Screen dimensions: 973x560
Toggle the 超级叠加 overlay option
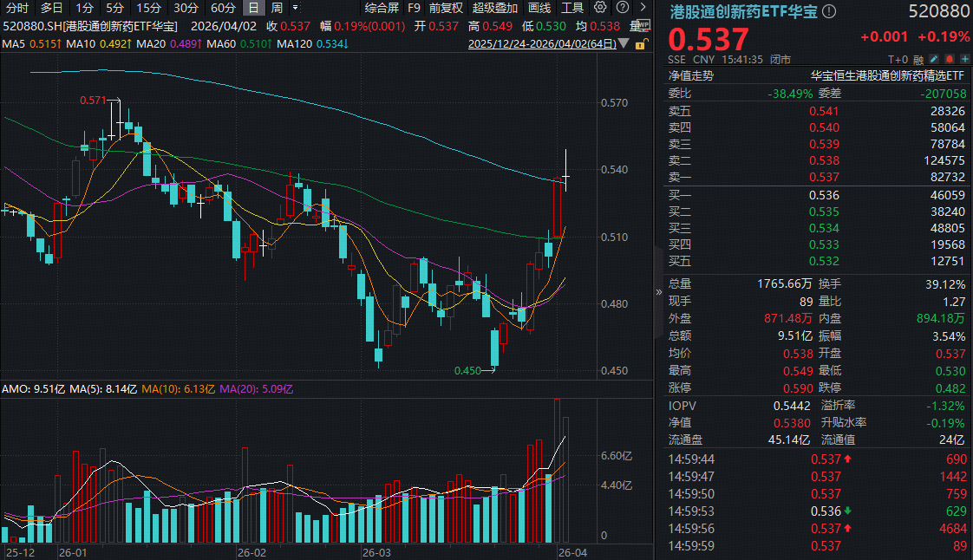tap(493, 8)
